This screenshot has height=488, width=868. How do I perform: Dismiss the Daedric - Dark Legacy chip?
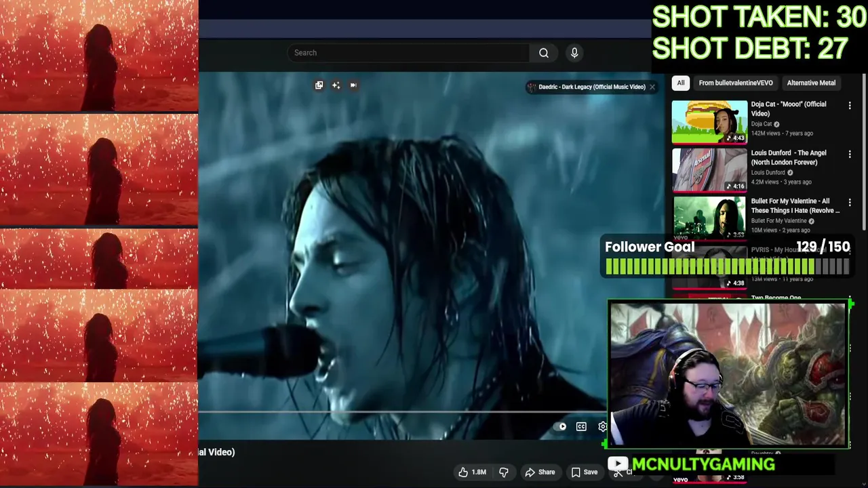(x=652, y=87)
